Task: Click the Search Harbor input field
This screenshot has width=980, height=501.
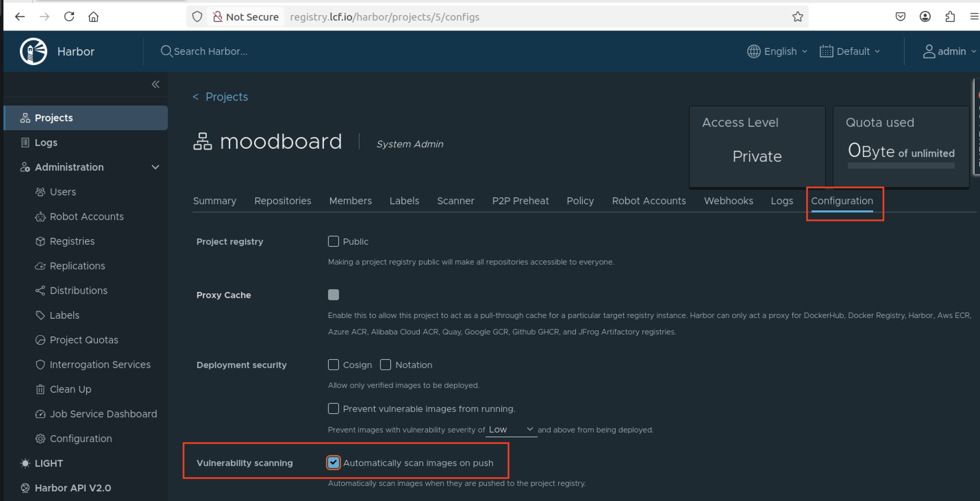Action: 210,51
